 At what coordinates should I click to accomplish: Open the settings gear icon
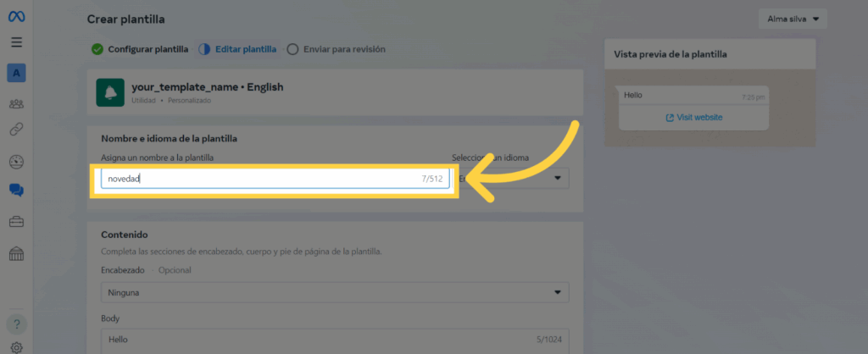click(x=17, y=347)
